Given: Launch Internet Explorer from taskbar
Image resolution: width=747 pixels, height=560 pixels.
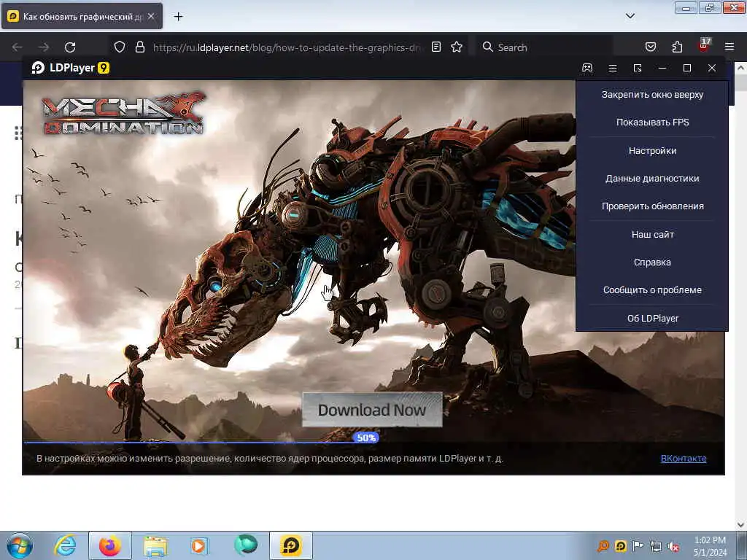Looking at the screenshot, I should point(65,545).
